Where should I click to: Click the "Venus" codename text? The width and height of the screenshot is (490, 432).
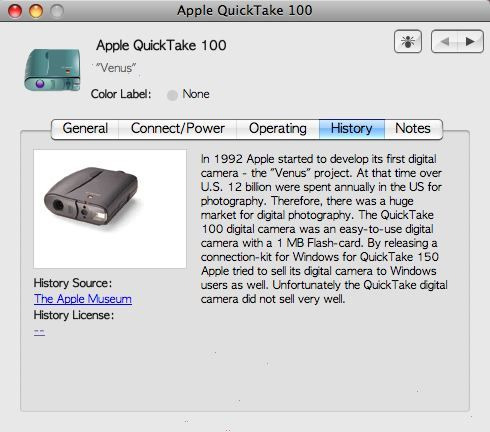(116, 68)
